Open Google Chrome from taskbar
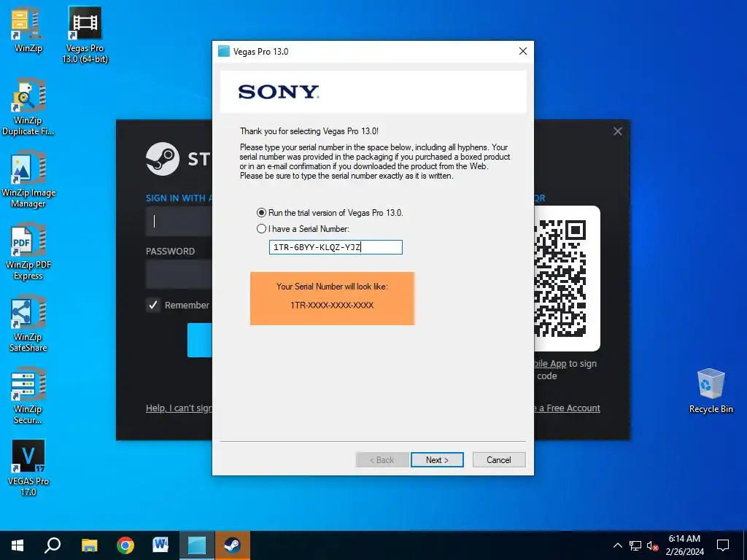 click(x=125, y=545)
